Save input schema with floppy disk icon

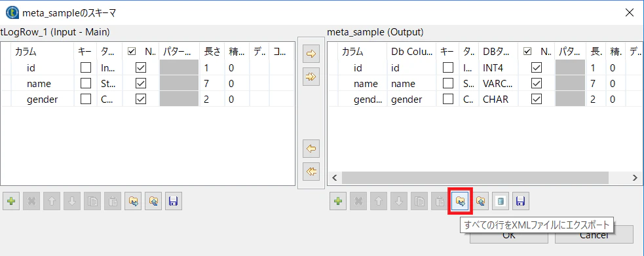point(174,202)
